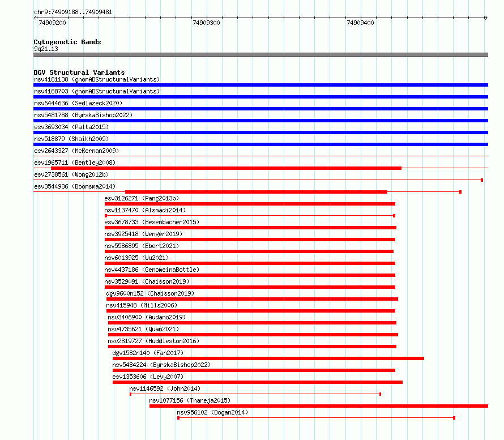The height and width of the screenshot is (440, 504).
Task: Open nsv3406900 (Audano2019) label
Action: [x=147, y=317]
